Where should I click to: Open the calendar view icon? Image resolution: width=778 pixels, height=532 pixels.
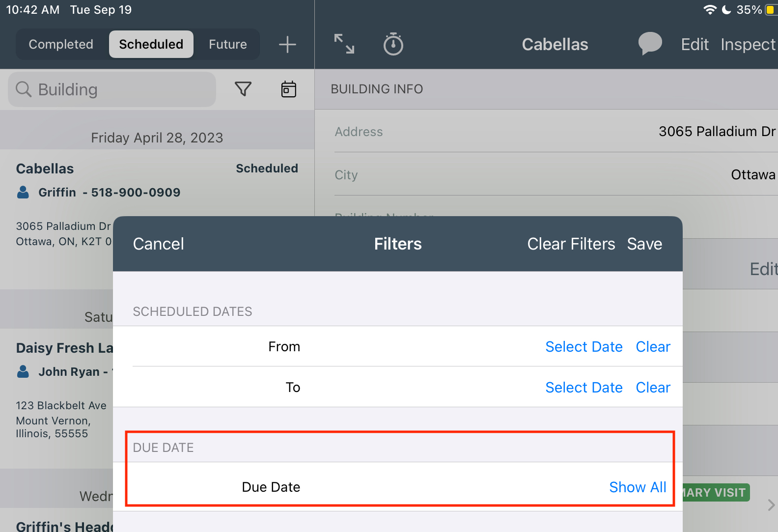click(288, 89)
